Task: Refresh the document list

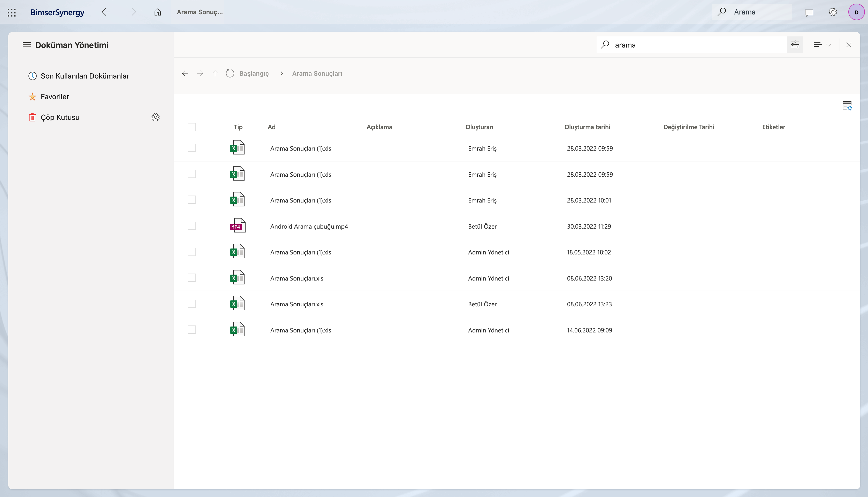Action: click(x=230, y=73)
